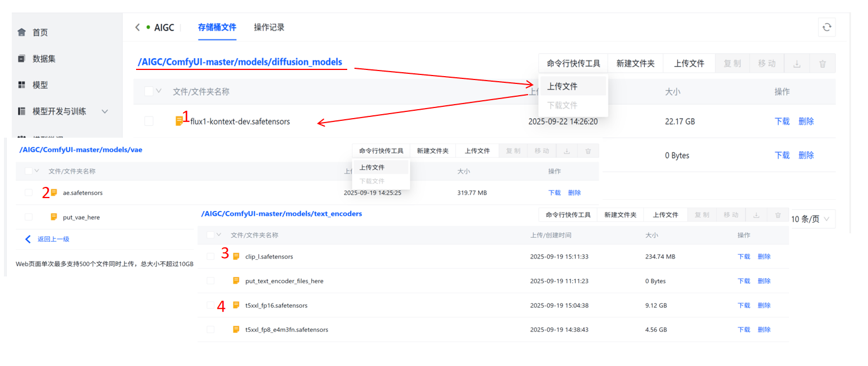Click trash icon in text_encoders toolbar
The image size is (868, 366).
(x=778, y=215)
